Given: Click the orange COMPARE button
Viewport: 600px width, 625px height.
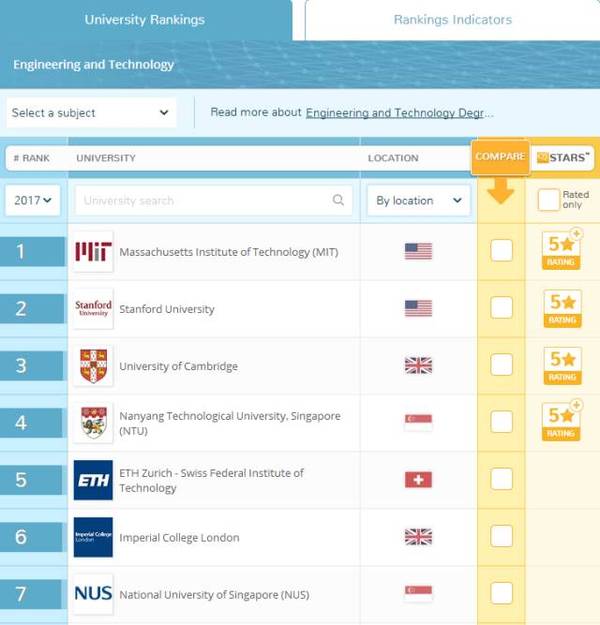Looking at the screenshot, I should click(500, 157).
